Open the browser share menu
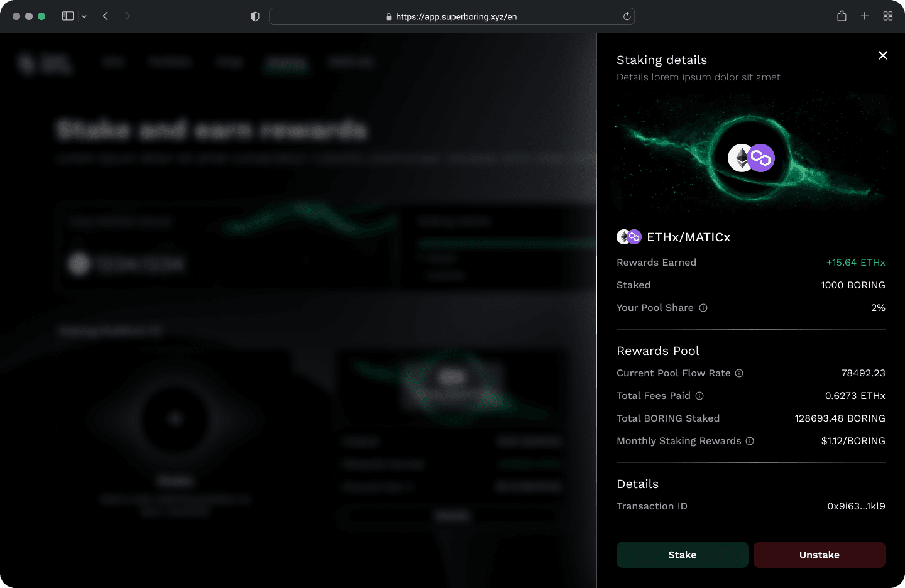Screen dimensions: 905x588 point(842,16)
